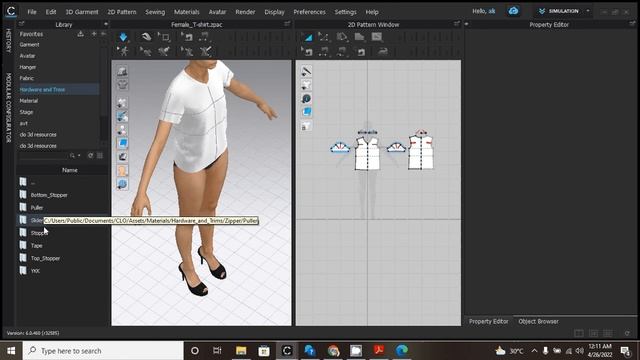Open Google Chrome from the taskbar
Image resolution: width=640 pixels, height=360 pixels.
pyautogui.click(x=333, y=350)
